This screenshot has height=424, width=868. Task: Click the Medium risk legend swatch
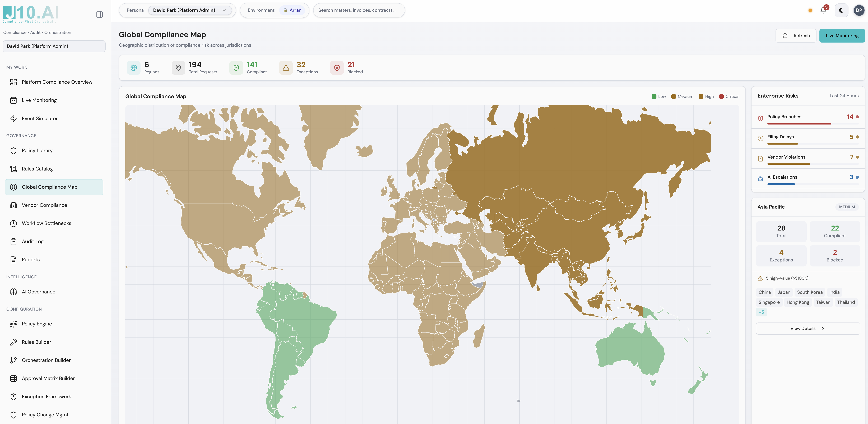(673, 96)
